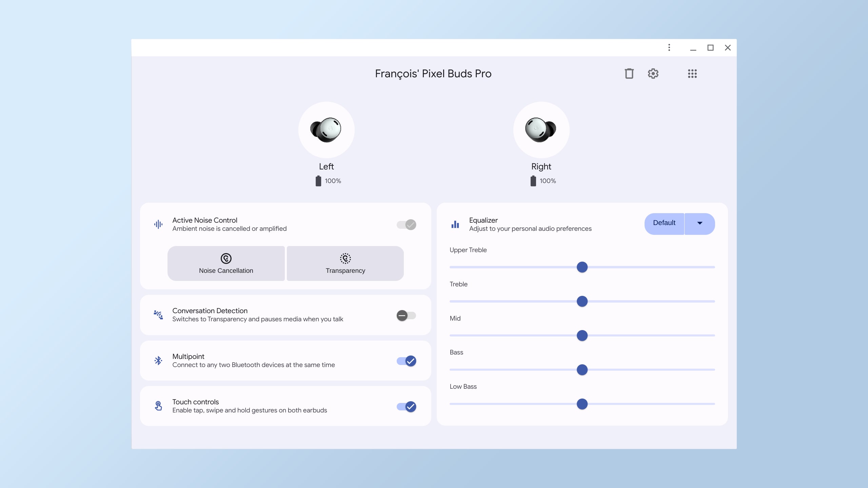
Task: Click Default equalizer preset label
Action: tap(664, 223)
